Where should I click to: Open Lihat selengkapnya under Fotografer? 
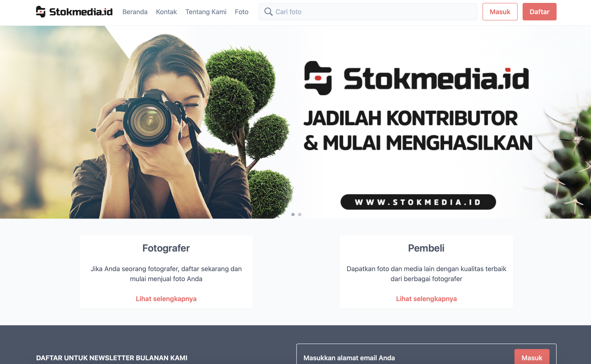(x=166, y=299)
